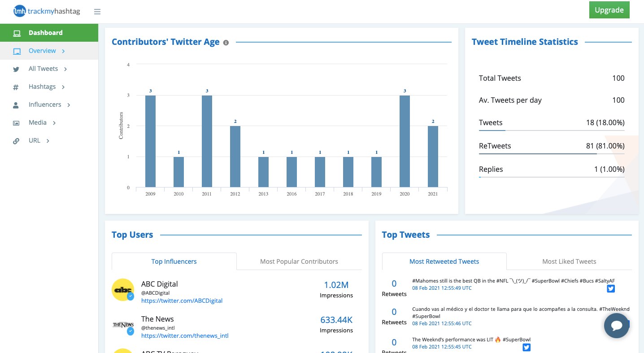Click the @thenews_intl handle

(x=158, y=328)
